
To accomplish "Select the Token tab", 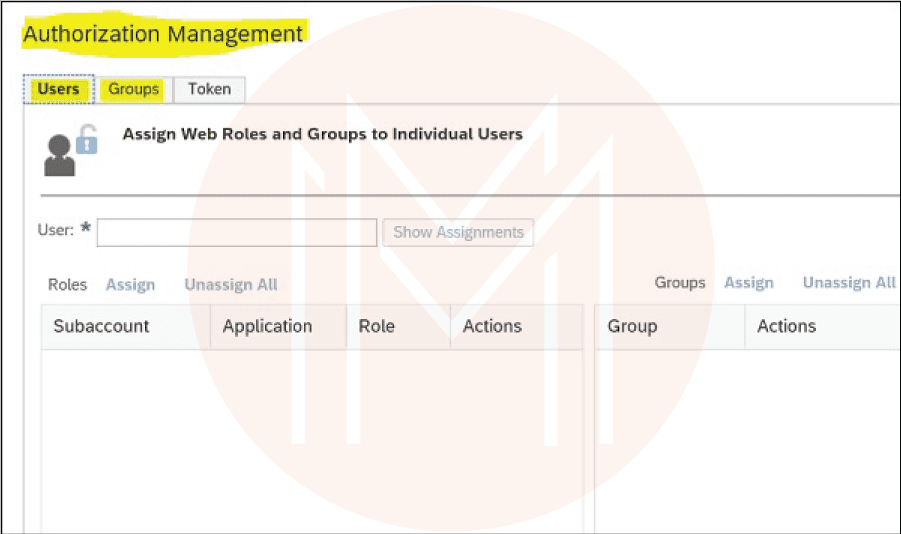I will click(x=209, y=89).
